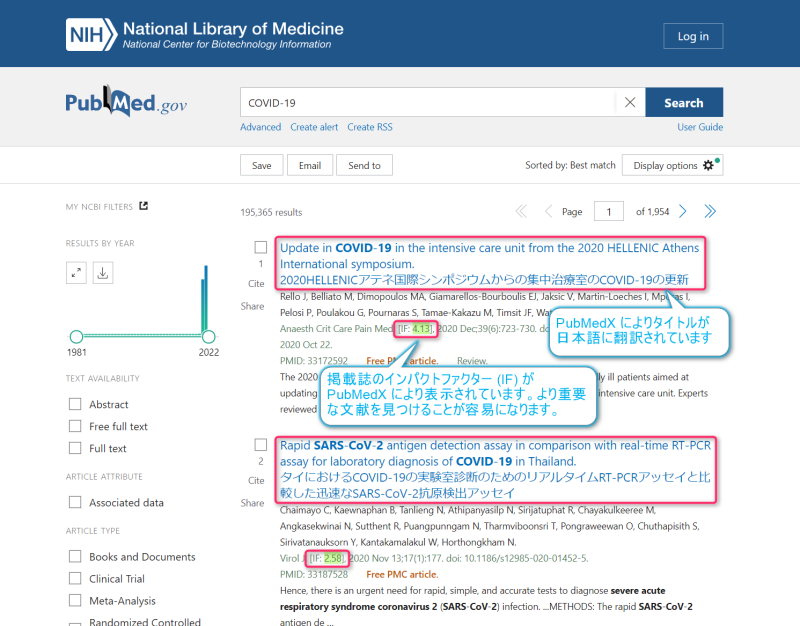Open Display options gear
800x626 pixels.
coord(672,165)
